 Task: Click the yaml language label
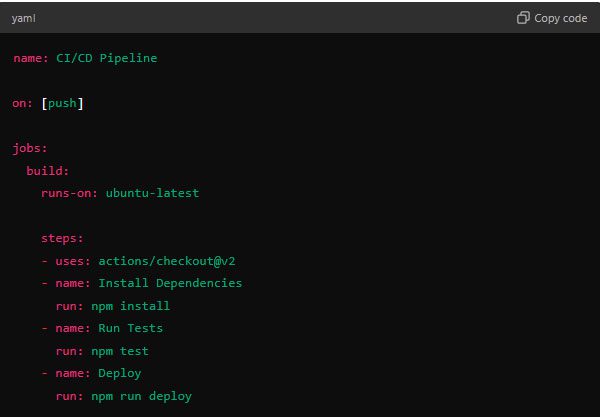pos(23,18)
